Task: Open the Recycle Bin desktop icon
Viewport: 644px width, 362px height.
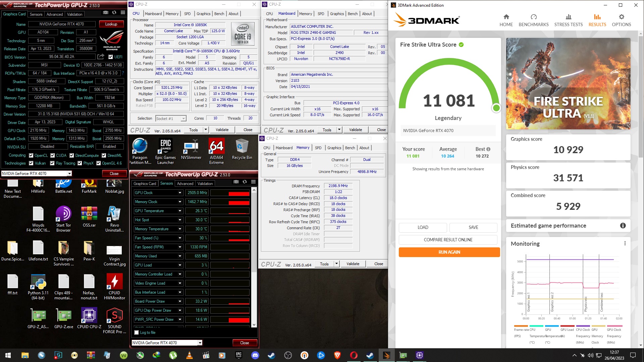Action: 242,149
